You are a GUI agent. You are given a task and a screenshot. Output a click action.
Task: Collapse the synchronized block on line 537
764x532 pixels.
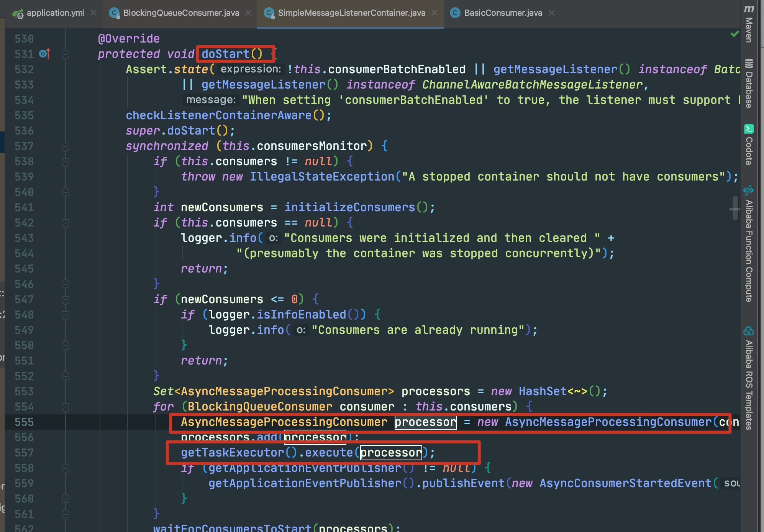[66, 146]
